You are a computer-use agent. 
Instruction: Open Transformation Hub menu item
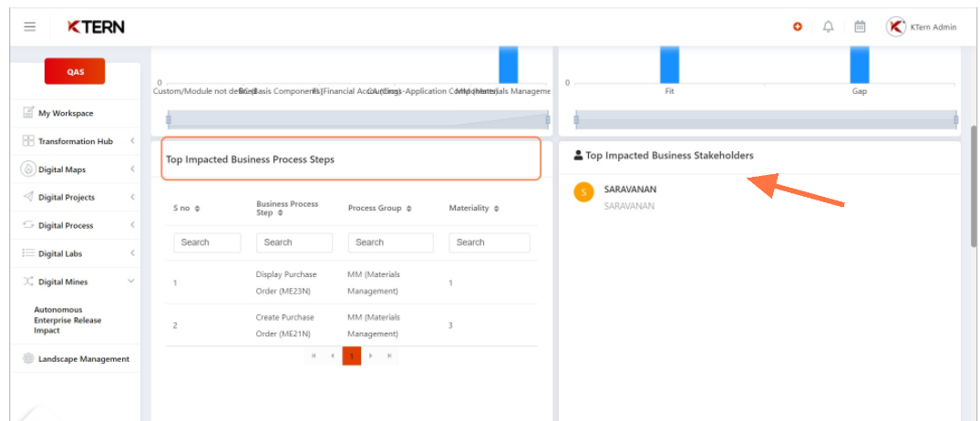[75, 141]
